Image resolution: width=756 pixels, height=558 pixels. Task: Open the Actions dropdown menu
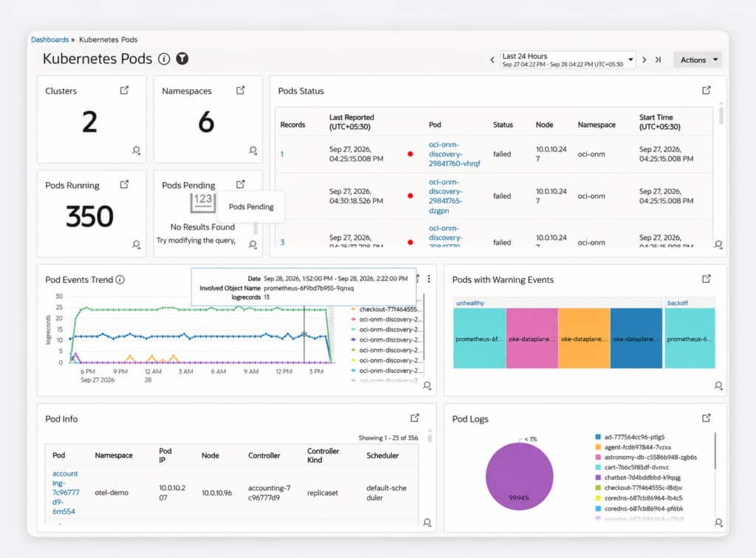coord(698,60)
